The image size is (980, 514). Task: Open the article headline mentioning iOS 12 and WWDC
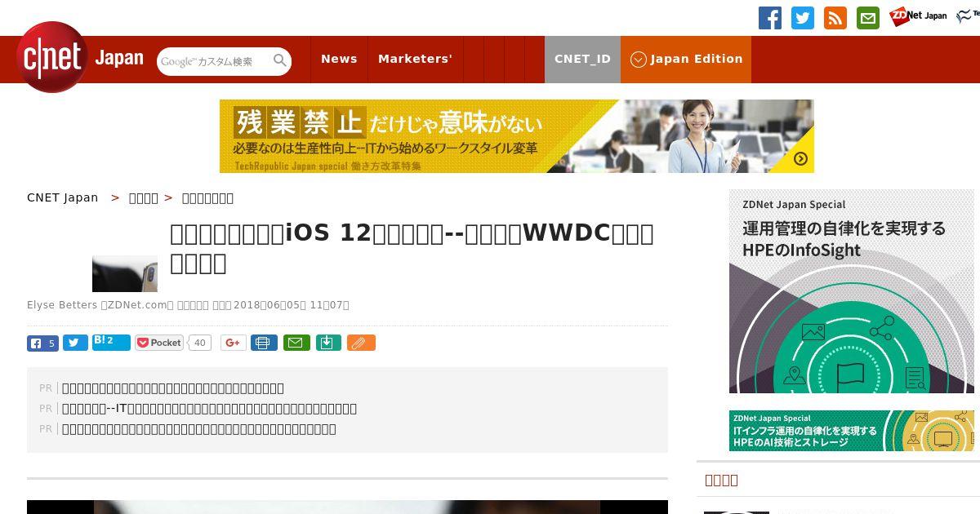pyautogui.click(x=412, y=248)
